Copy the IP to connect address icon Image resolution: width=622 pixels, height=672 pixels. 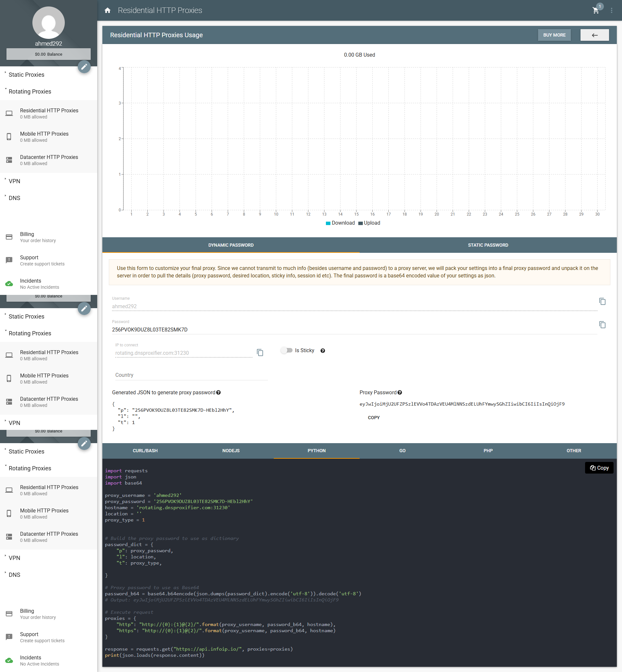[260, 353]
